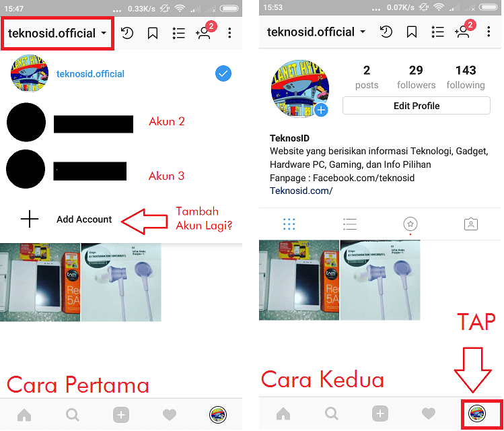Viewport: 504px width, 431px height.
Task: Open activity heart icon in right screen
Action: coord(429,413)
